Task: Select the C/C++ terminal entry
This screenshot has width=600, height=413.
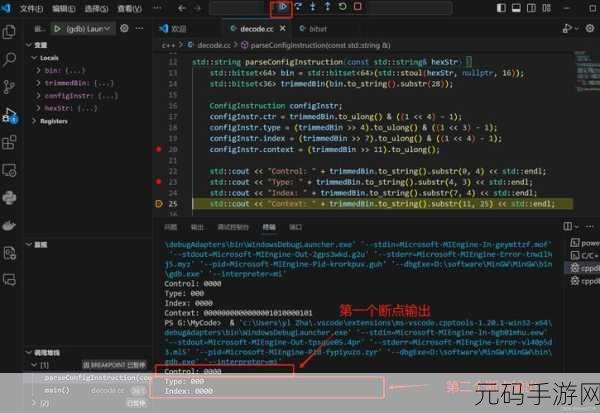Action: (585, 255)
